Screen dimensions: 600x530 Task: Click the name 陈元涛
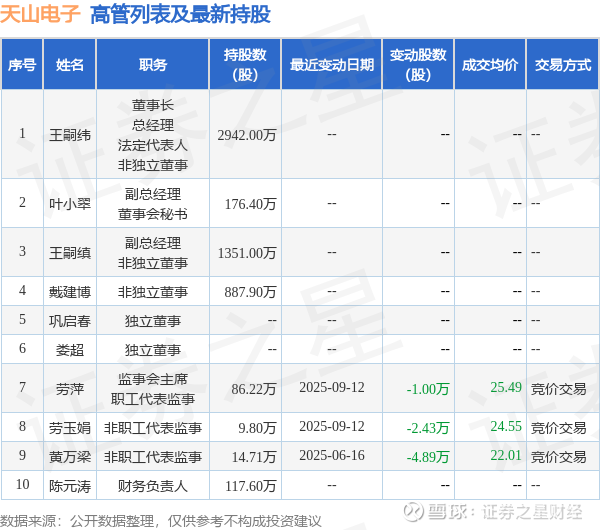click(70, 486)
